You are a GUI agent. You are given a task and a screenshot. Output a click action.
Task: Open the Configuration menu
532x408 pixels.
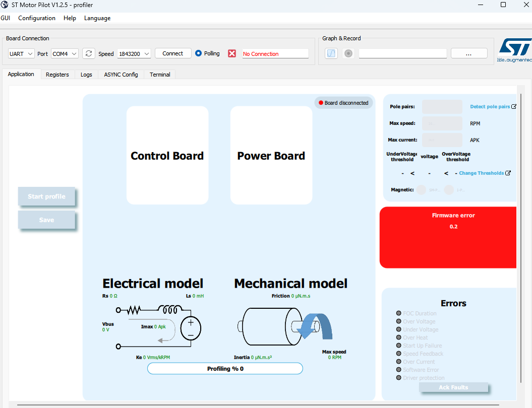[x=37, y=18]
